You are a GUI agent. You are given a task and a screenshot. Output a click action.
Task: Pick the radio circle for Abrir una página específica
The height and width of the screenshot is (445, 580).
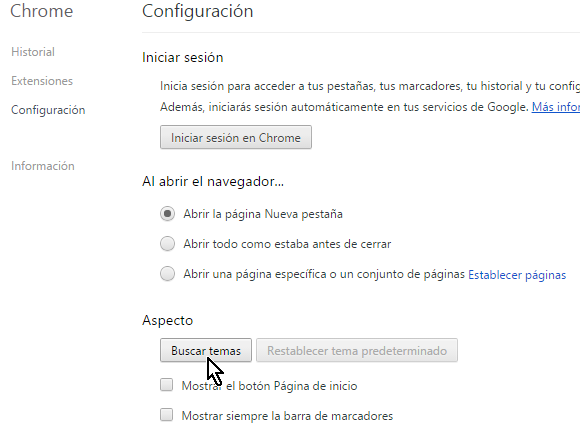pyautogui.click(x=167, y=274)
